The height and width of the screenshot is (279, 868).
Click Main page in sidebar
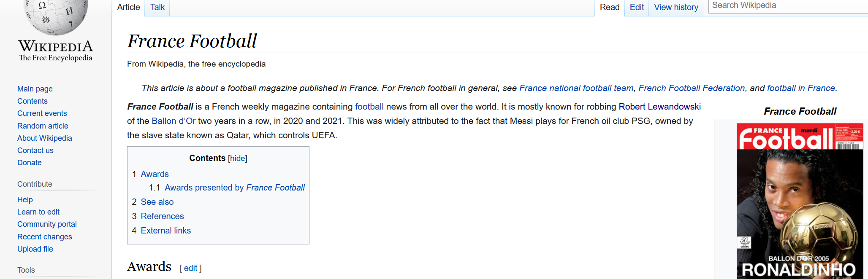point(35,89)
